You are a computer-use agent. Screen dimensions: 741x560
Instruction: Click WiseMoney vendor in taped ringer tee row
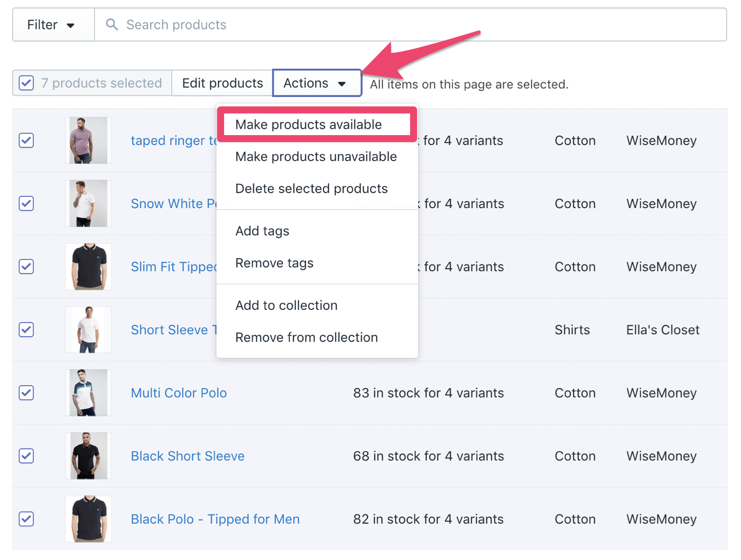[x=661, y=141]
